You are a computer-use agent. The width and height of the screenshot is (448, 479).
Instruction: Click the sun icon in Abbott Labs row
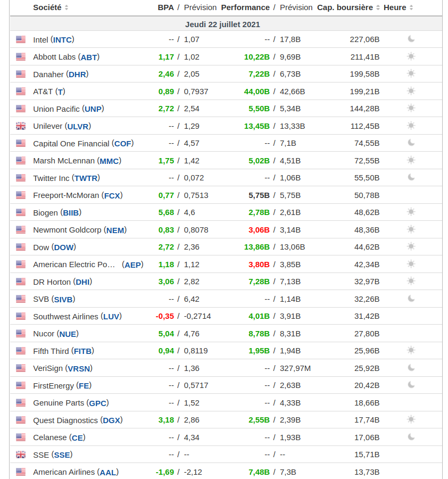pos(411,56)
